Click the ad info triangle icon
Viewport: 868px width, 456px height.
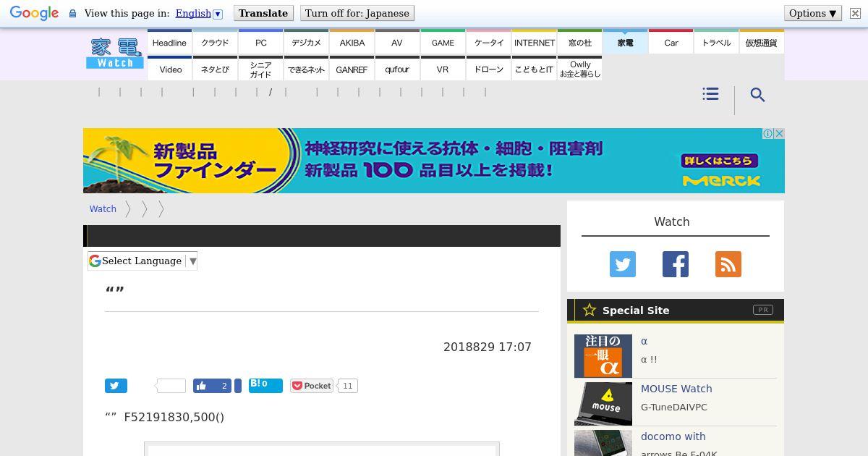[768, 134]
